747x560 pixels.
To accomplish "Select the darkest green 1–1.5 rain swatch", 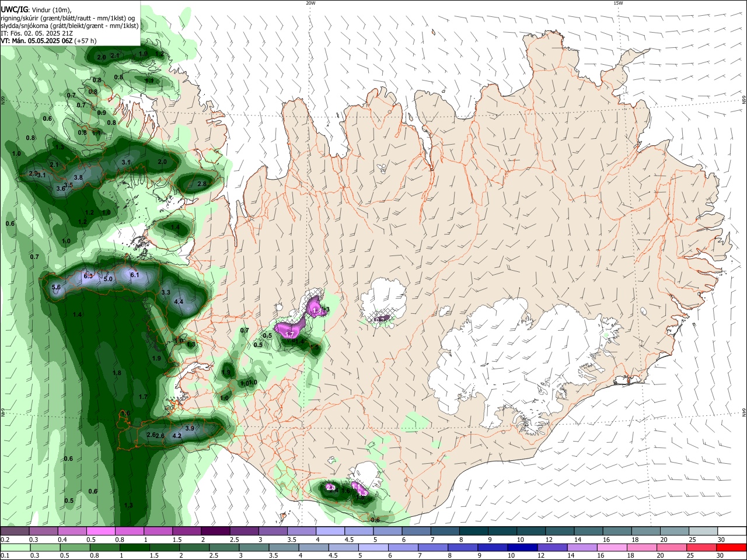I will [134, 548].
